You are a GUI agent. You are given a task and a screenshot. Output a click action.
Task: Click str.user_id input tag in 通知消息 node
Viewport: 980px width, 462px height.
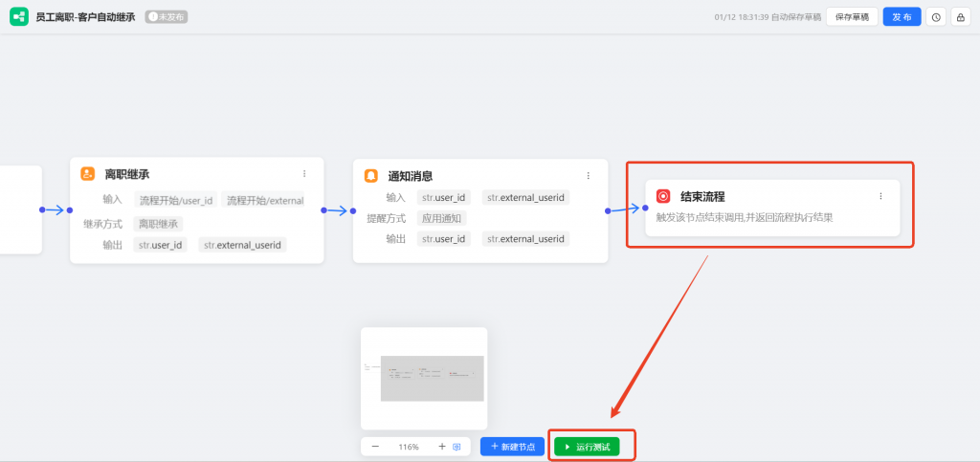pos(444,197)
